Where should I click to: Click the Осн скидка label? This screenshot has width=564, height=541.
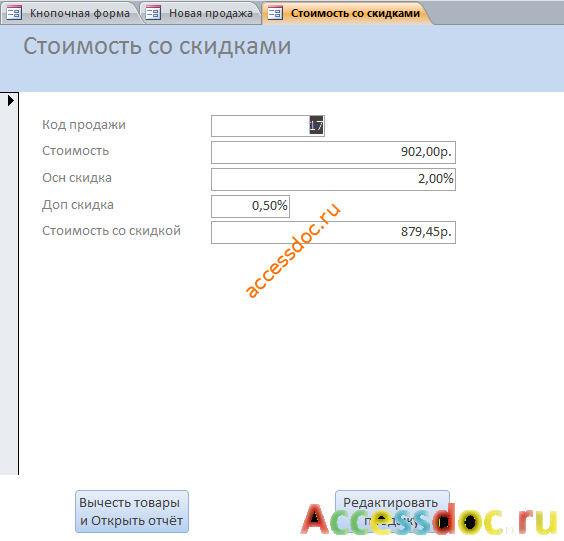(77, 178)
